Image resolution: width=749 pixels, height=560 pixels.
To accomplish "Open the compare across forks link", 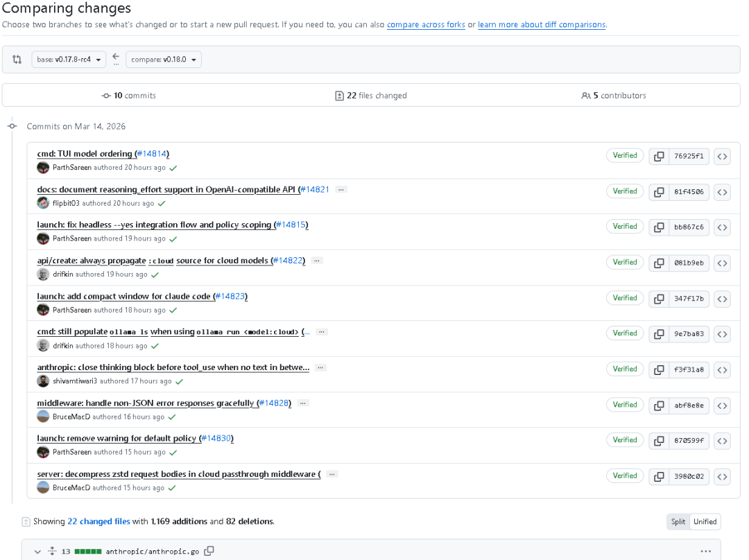I will pyautogui.click(x=426, y=25).
